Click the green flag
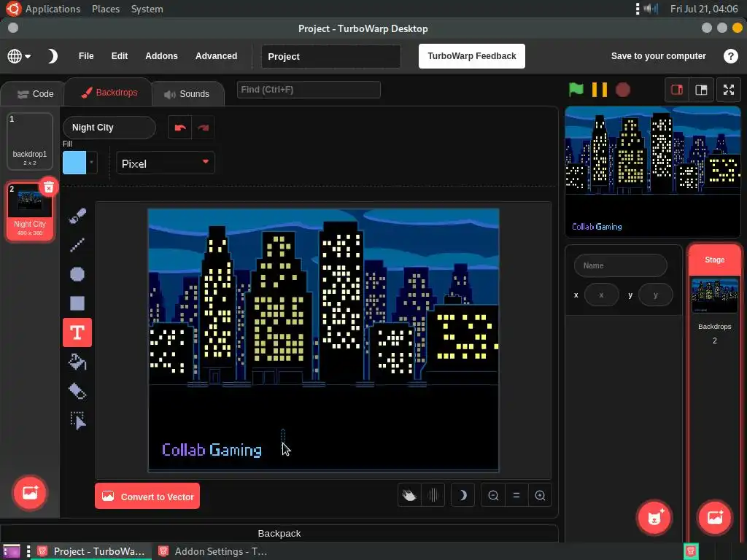Viewport: 747px width, 560px height. coord(576,90)
